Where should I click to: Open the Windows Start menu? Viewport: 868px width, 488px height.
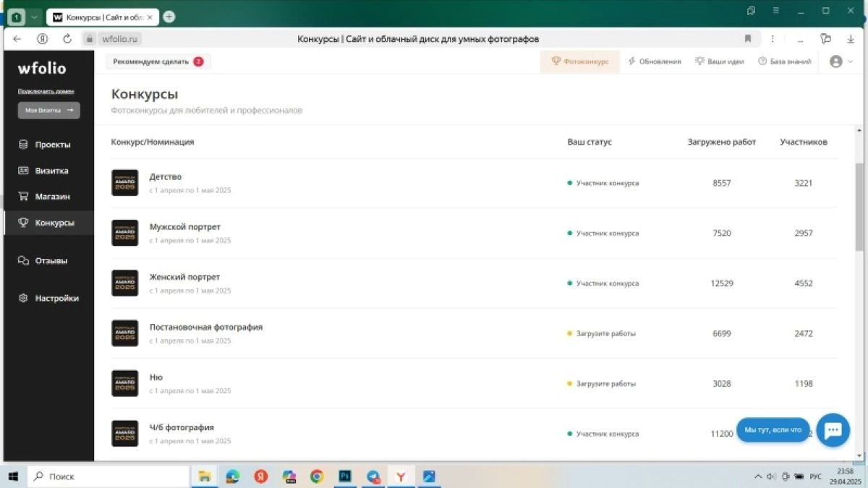tap(13, 476)
